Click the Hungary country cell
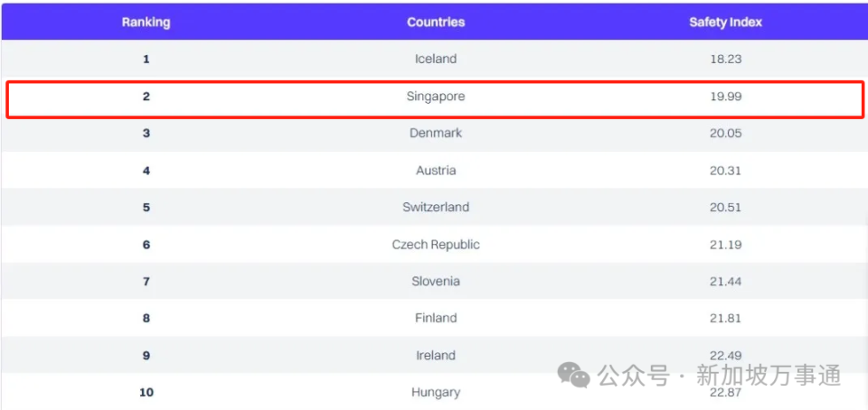This screenshot has width=868, height=410. point(436,393)
